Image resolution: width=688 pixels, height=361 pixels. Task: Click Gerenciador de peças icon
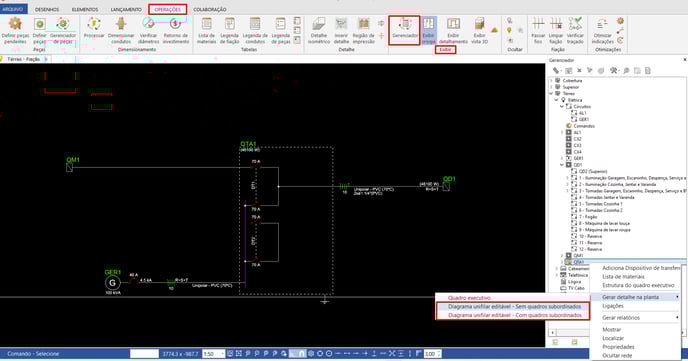pos(63,31)
